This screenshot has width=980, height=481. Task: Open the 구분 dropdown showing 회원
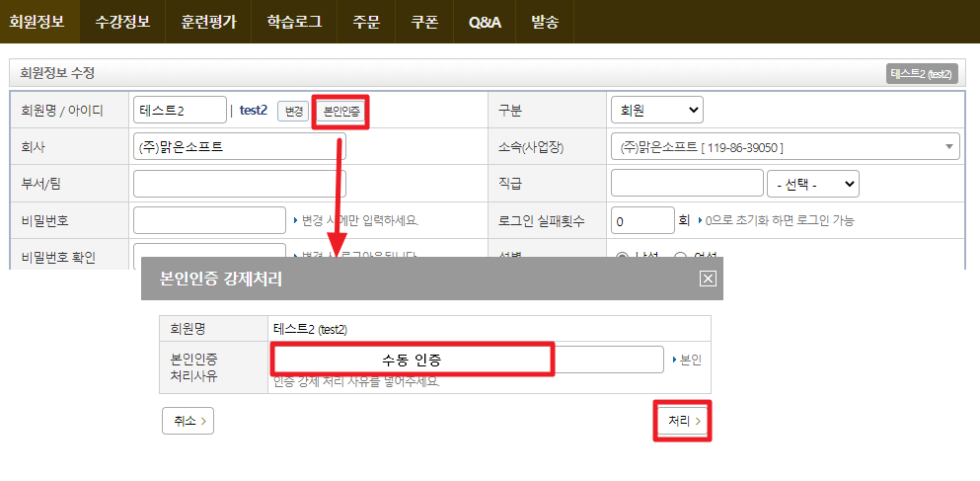point(656,110)
